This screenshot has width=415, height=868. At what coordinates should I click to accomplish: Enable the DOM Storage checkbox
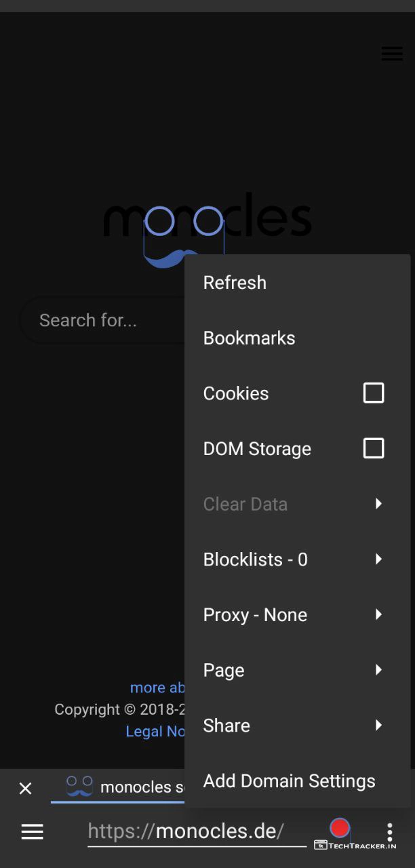point(374,448)
